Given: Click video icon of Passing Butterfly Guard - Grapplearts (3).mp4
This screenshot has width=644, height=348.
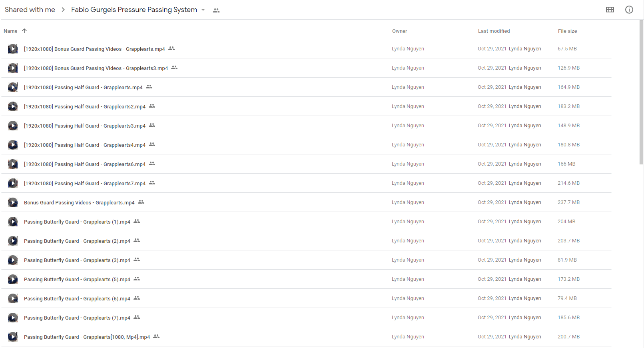Looking at the screenshot, I should click(13, 260).
